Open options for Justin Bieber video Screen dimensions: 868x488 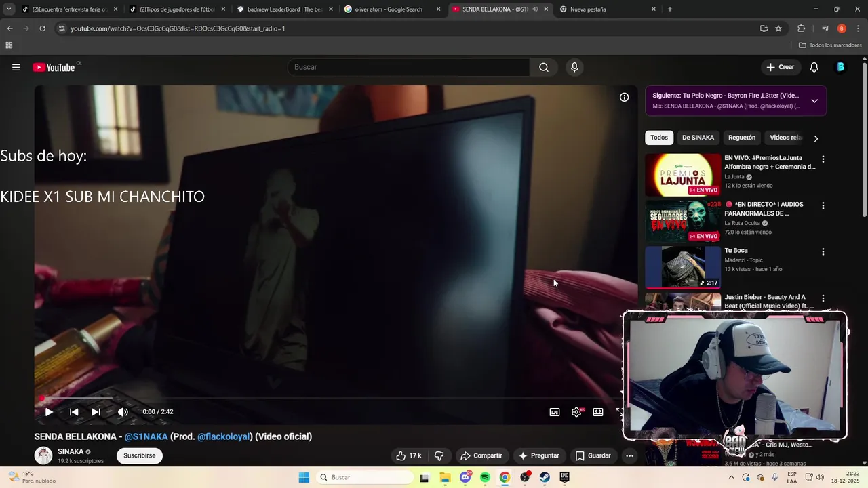point(823,298)
